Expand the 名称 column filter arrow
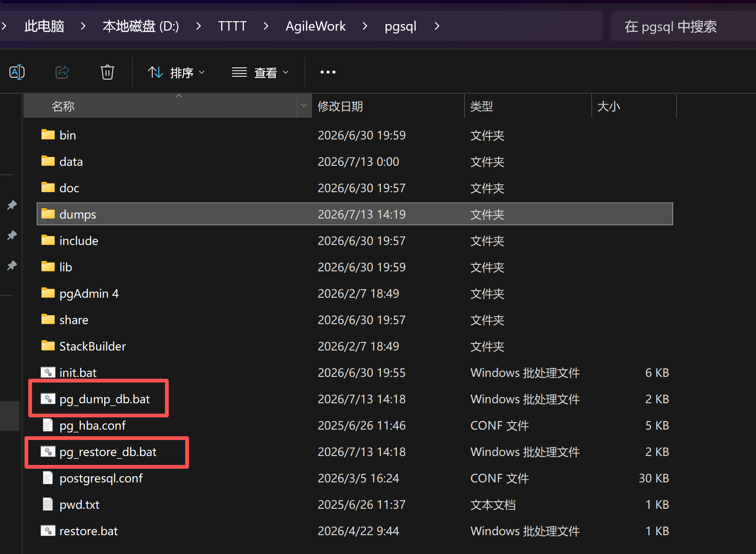 (x=304, y=106)
